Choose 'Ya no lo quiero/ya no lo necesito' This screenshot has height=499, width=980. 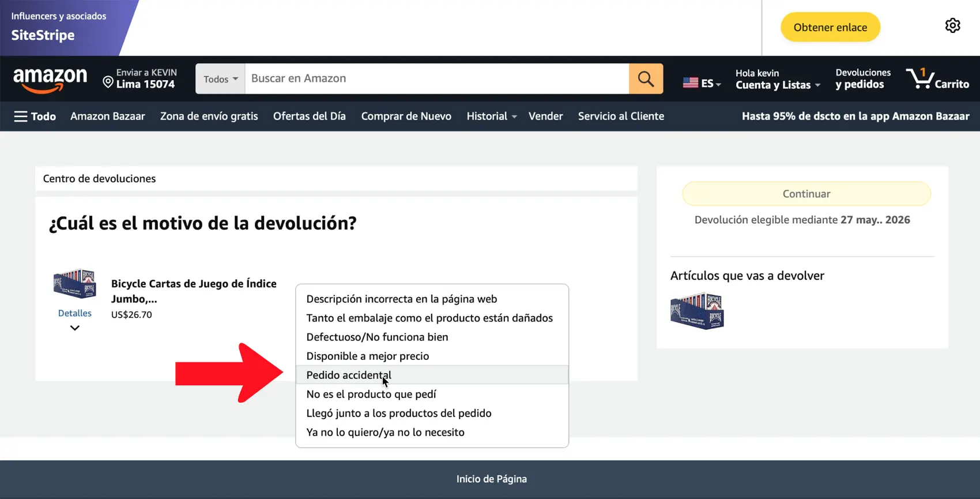(432, 432)
